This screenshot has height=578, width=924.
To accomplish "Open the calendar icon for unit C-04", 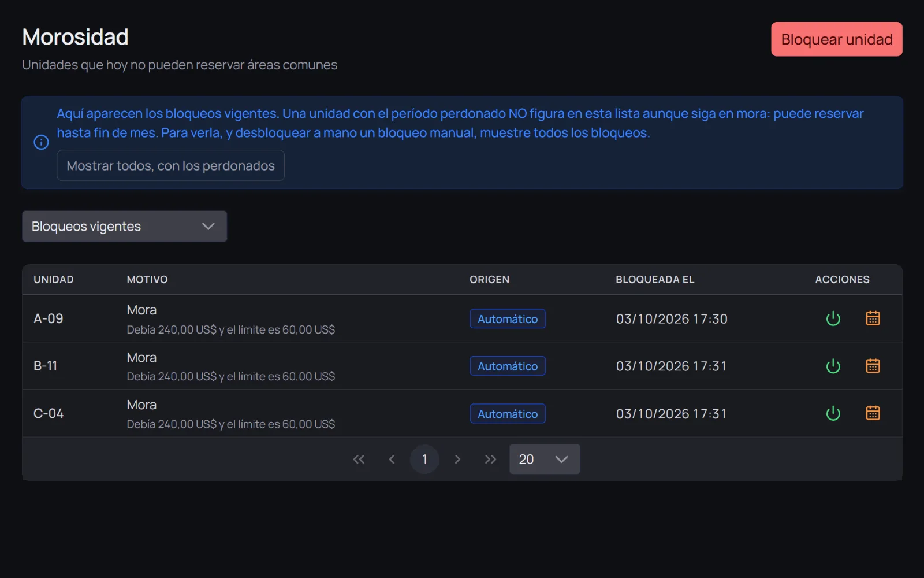I will click(x=873, y=413).
